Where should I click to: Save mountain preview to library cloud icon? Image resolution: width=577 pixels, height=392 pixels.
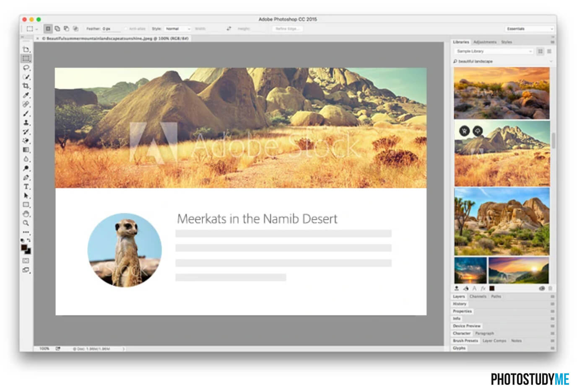(478, 131)
